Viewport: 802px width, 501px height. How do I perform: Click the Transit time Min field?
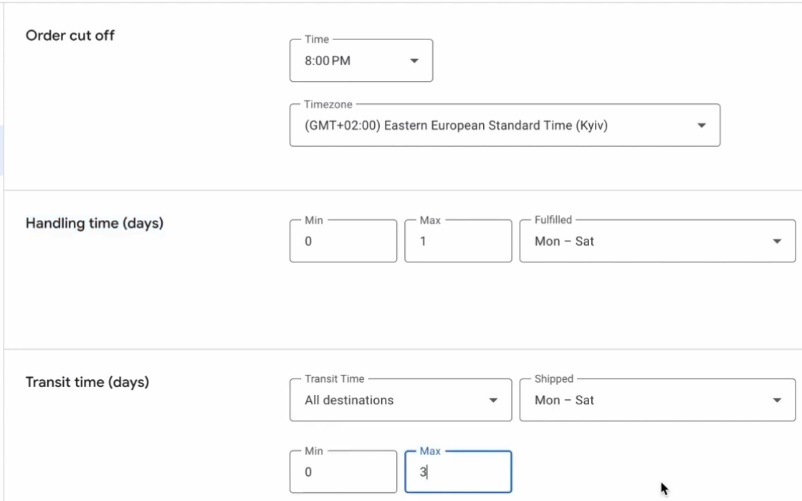pyautogui.click(x=343, y=472)
